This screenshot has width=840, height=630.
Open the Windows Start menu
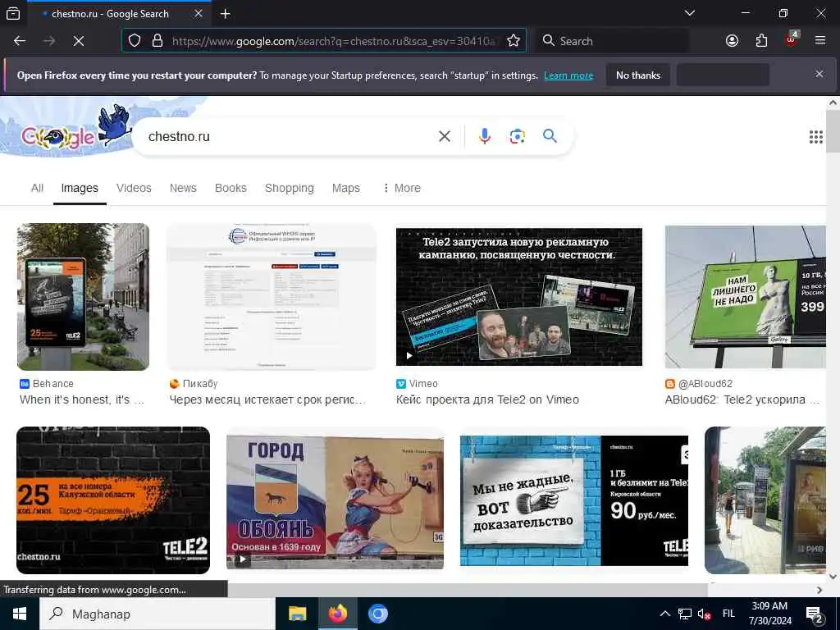coord(20,614)
